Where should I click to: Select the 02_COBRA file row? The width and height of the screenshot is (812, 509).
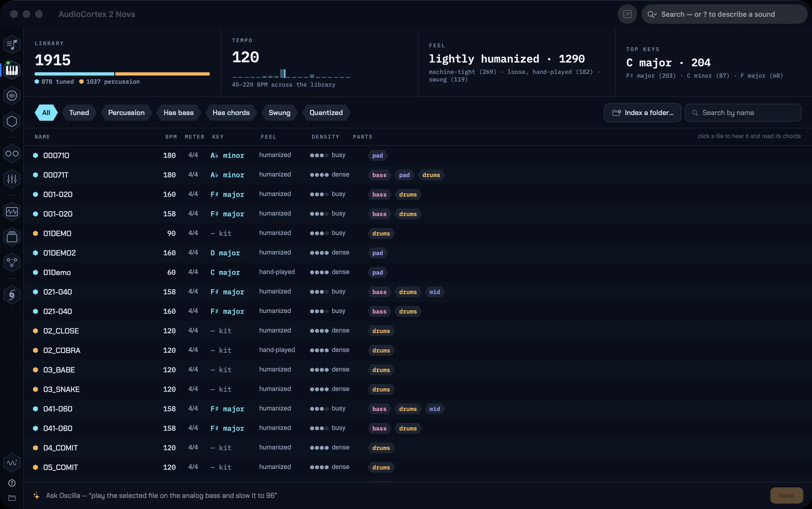(x=418, y=350)
